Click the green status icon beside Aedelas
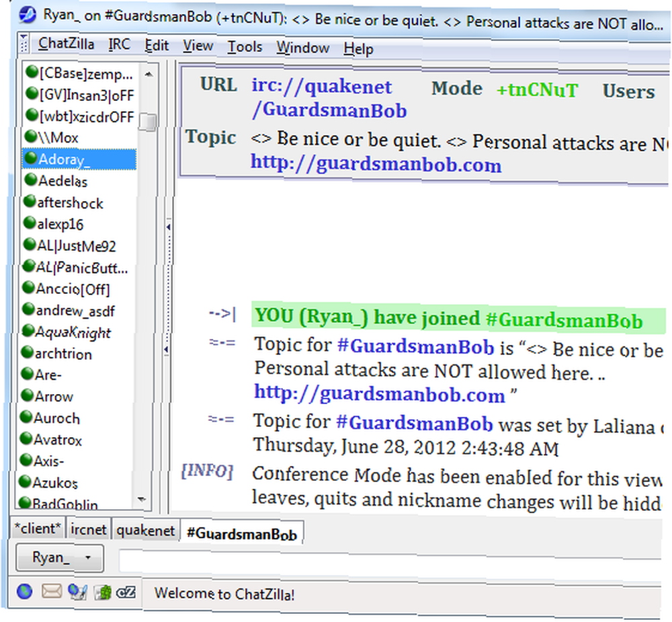 31,180
